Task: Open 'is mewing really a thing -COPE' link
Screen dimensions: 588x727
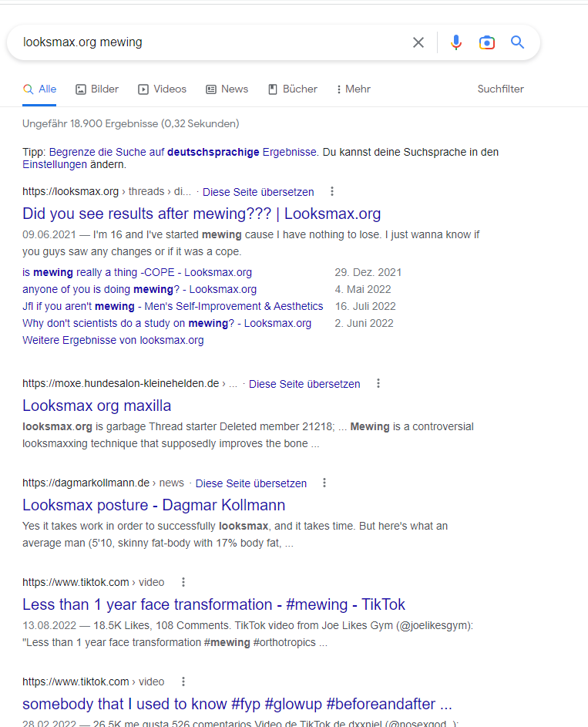Action: click(137, 272)
